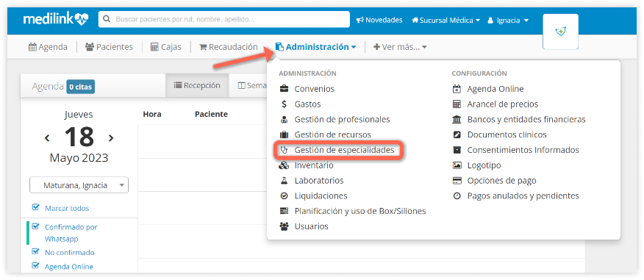Open the Ignacia account dropdown

508,20
